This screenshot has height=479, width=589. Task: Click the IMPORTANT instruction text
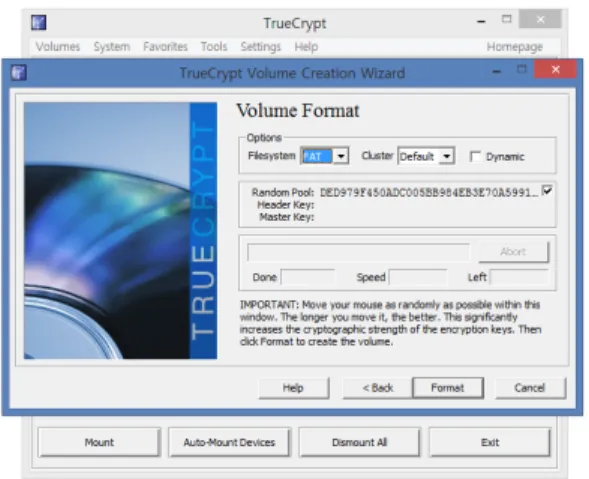point(391,323)
